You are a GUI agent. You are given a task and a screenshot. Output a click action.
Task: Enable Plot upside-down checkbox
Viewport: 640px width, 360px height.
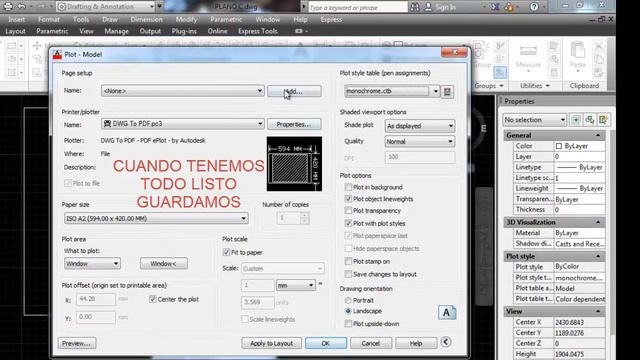coord(348,324)
